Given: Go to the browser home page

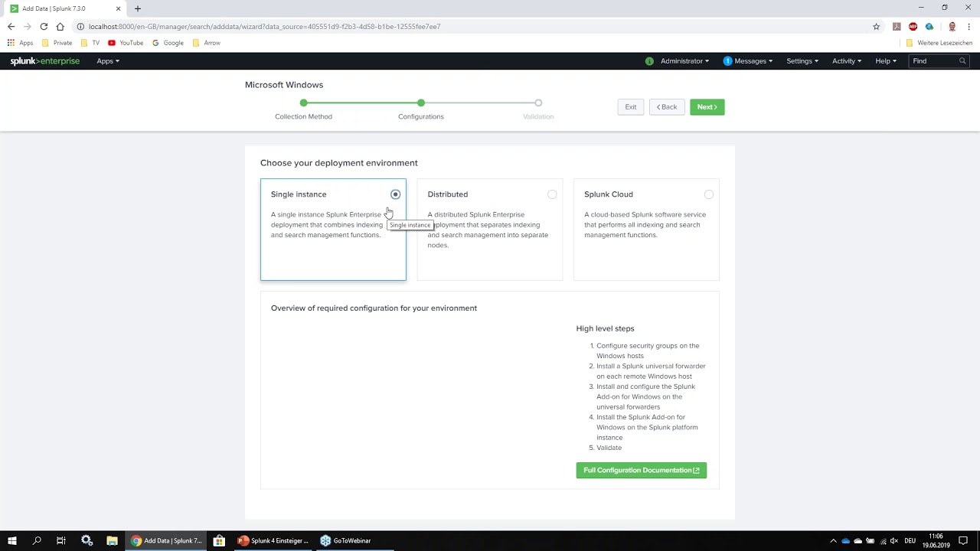Looking at the screenshot, I should (x=60, y=27).
